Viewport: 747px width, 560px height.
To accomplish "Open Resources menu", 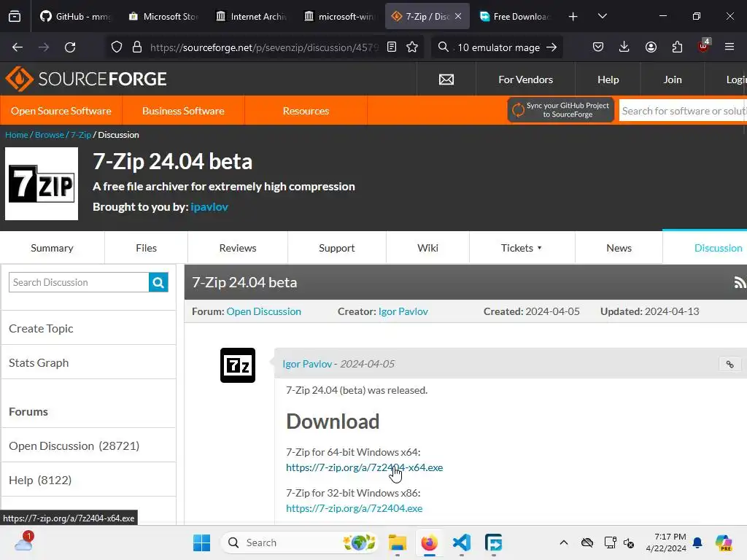I will 306,111.
